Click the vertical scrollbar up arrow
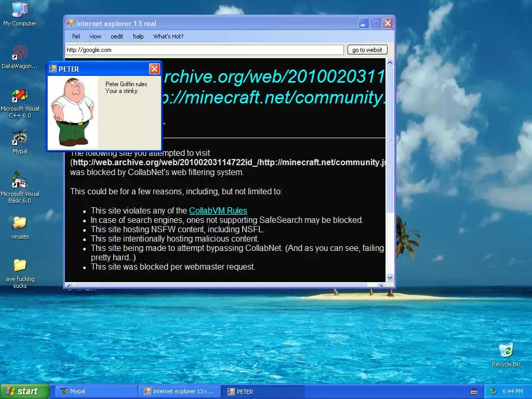The height and width of the screenshot is (399, 532). tap(390, 62)
